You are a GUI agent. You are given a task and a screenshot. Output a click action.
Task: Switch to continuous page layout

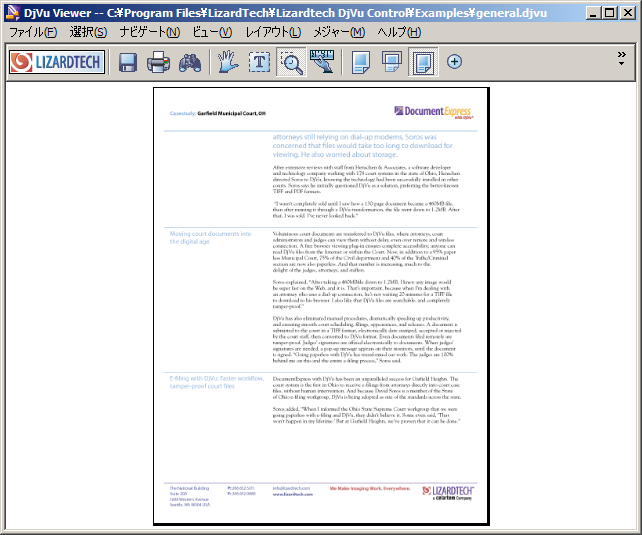tap(391, 62)
